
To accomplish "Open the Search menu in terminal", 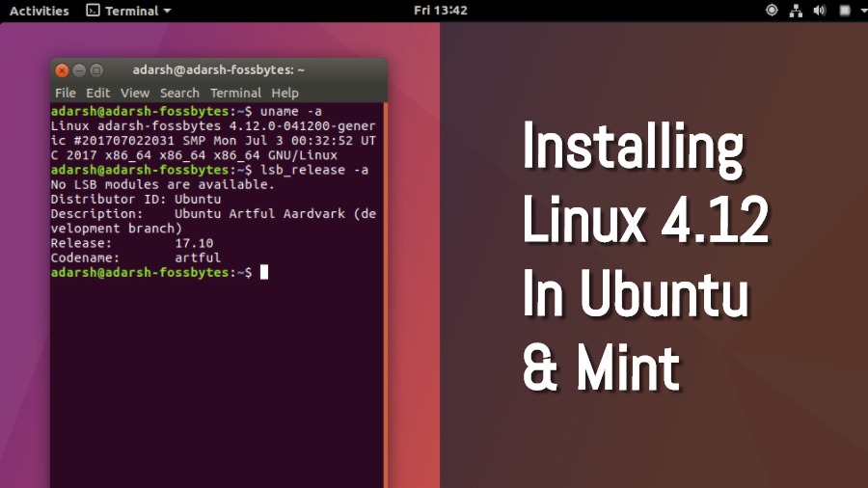I will (x=179, y=93).
